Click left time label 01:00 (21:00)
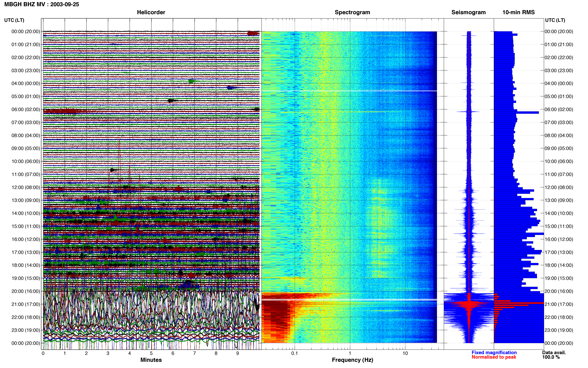The width and height of the screenshot is (588, 368). [x=26, y=45]
